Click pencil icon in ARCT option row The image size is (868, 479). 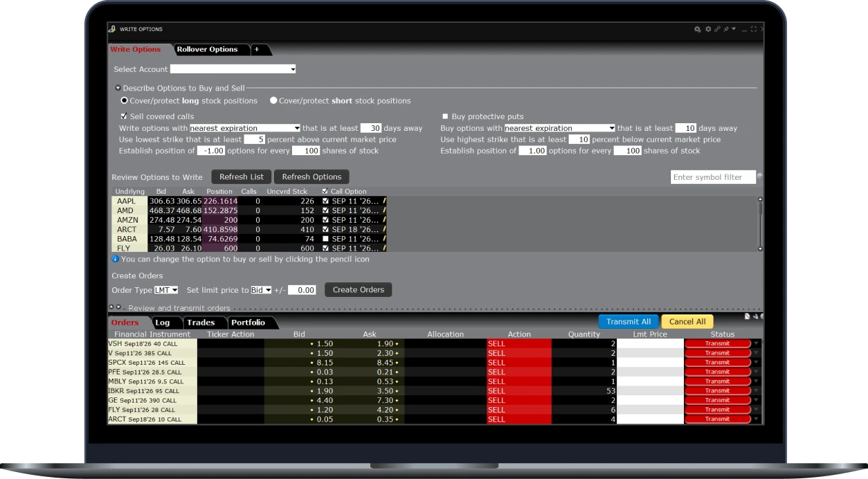(384, 229)
